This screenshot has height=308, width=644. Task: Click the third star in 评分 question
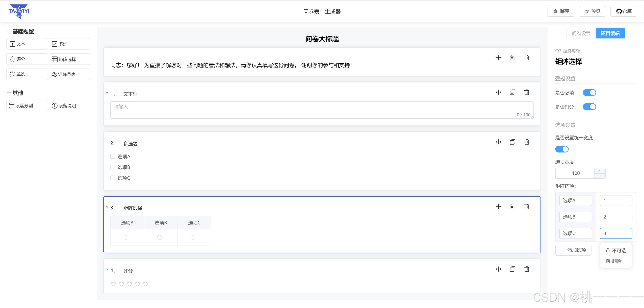coord(130,283)
